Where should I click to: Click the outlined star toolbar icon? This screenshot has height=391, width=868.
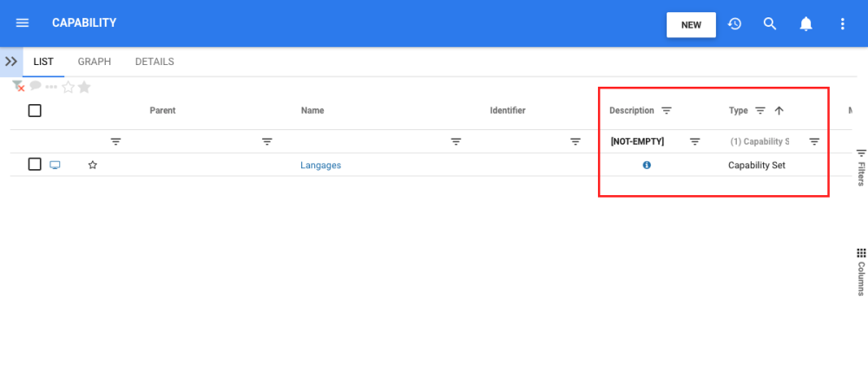click(x=68, y=87)
